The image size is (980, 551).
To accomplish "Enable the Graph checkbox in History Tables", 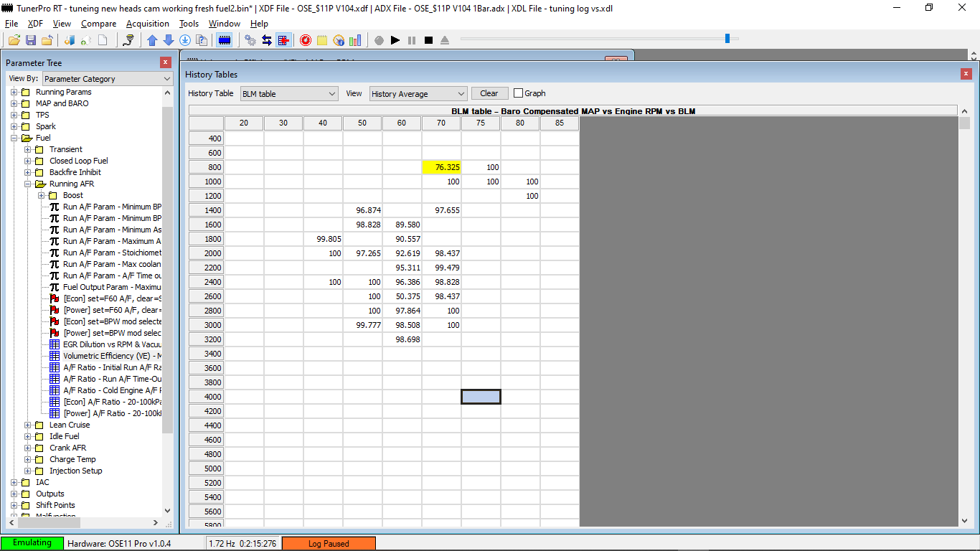I will click(518, 93).
